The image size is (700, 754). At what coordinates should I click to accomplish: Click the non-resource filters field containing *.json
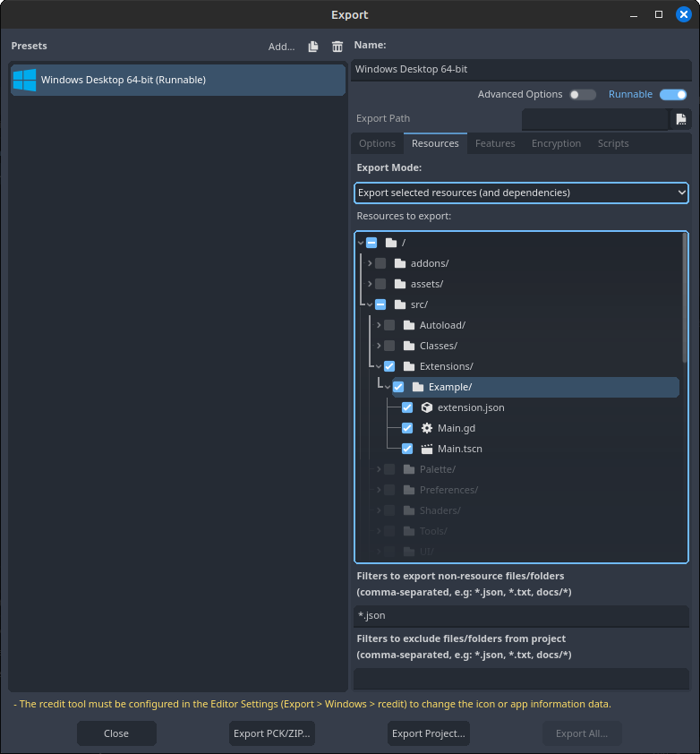[x=521, y=616]
